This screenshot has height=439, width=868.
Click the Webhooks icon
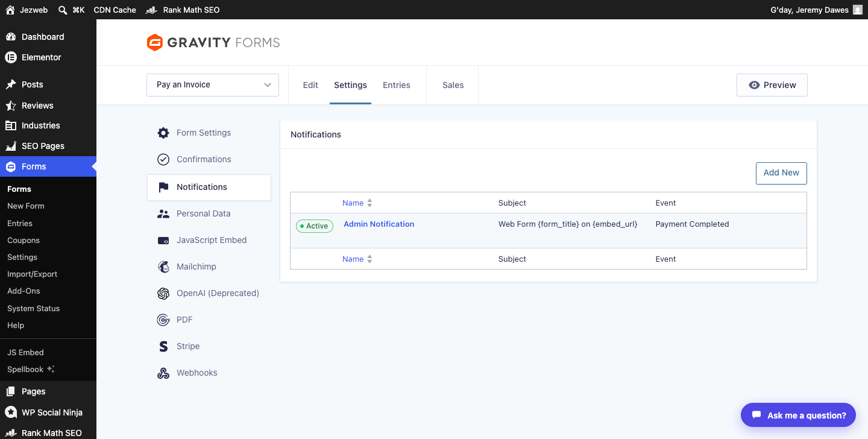coord(163,373)
